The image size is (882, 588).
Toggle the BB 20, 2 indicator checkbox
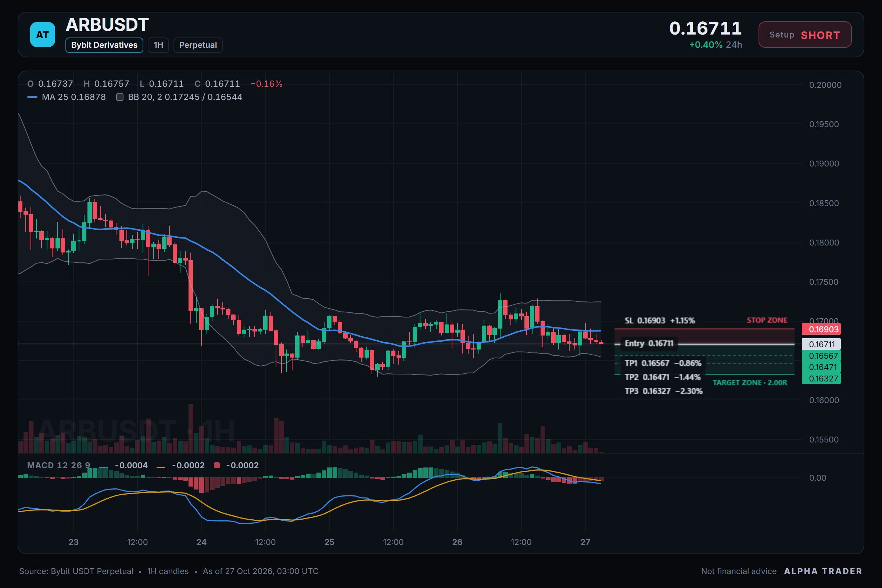120,97
